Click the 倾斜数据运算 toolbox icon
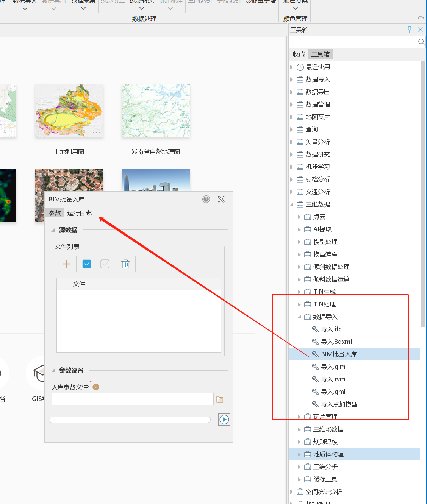 [x=308, y=279]
